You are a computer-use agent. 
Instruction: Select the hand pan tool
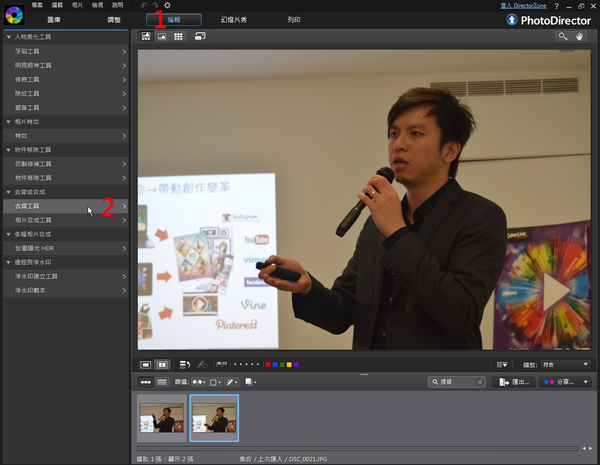[x=579, y=36]
